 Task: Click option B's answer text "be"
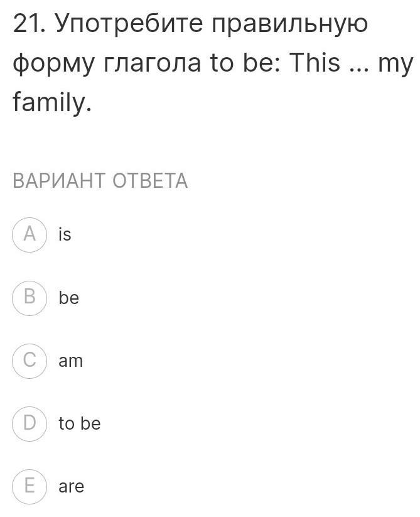click(x=69, y=297)
